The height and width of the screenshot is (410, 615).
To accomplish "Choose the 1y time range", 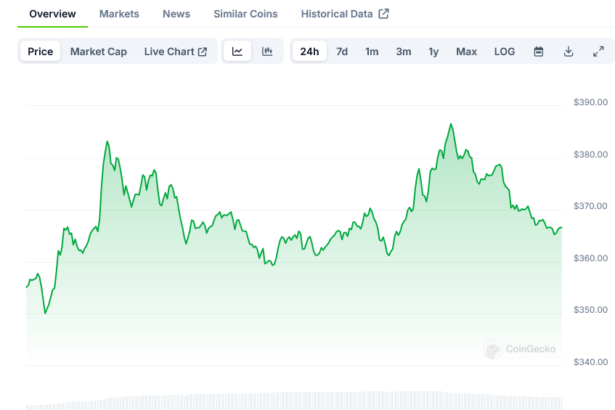I will pos(433,52).
